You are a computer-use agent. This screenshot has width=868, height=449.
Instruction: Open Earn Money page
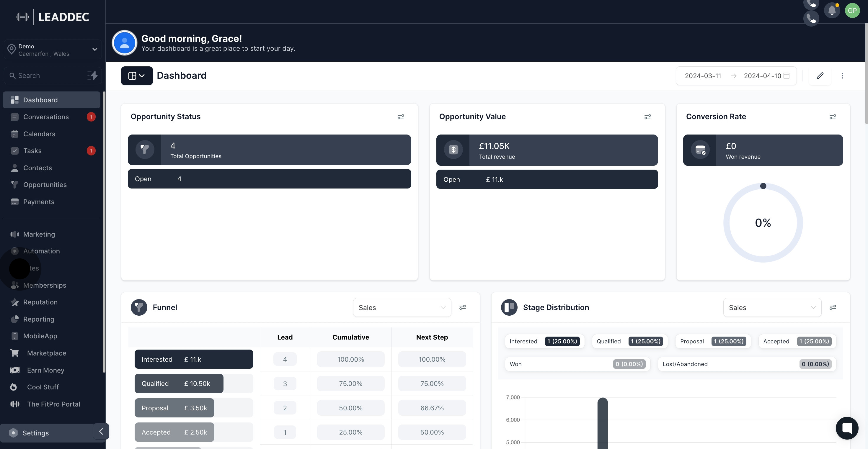51,370
